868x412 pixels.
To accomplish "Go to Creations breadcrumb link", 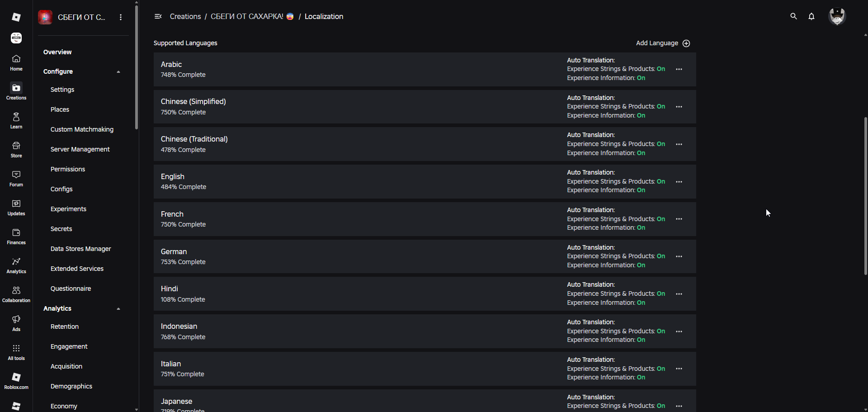I will coord(185,16).
